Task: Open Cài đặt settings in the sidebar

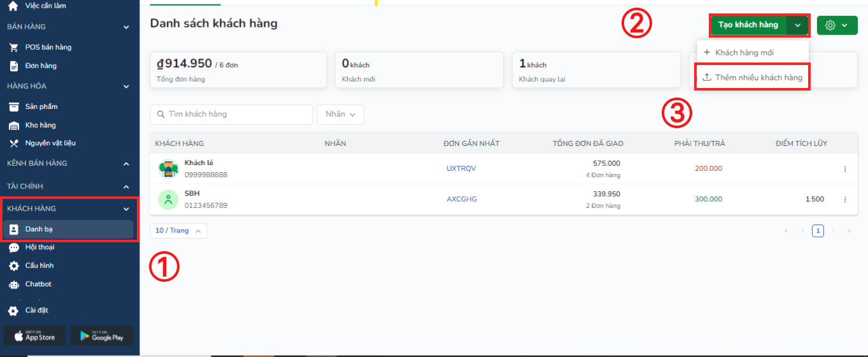Action: [36, 310]
